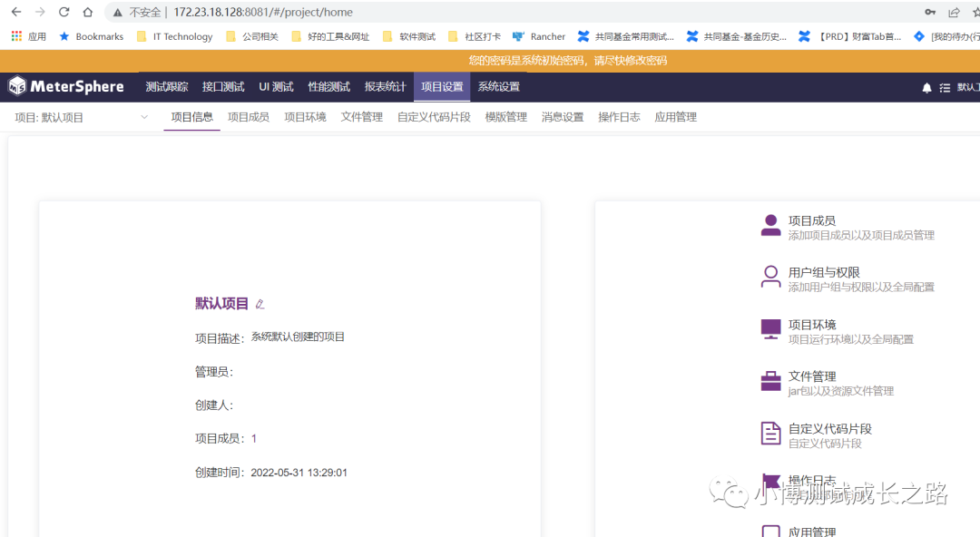Viewport: 980px width, 537px height.
Task: Open 用户组与权限 link in right panel
Action: [x=824, y=272]
